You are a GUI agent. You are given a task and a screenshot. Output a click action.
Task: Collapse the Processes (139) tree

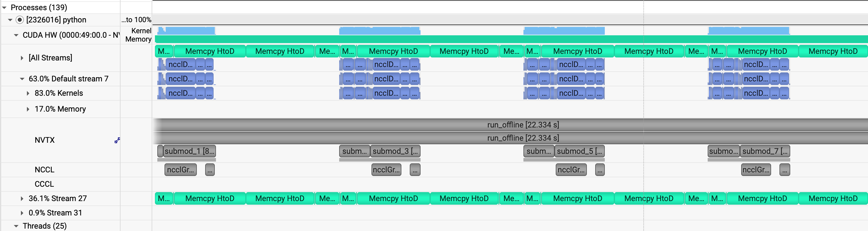(x=4, y=7)
